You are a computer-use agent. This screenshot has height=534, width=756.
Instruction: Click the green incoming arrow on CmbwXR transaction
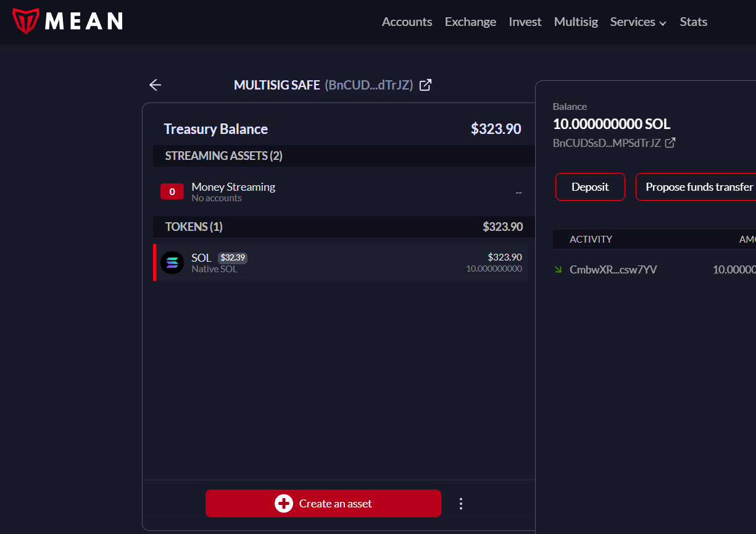point(559,269)
